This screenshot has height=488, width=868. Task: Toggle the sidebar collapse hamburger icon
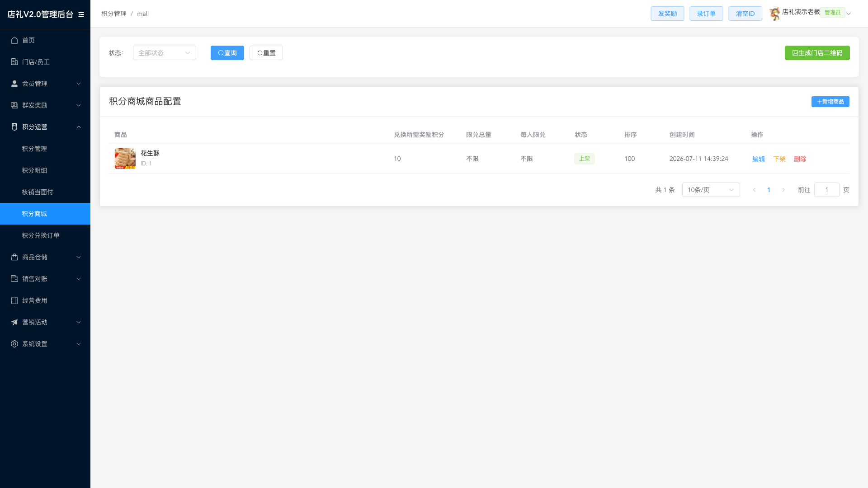click(81, 14)
